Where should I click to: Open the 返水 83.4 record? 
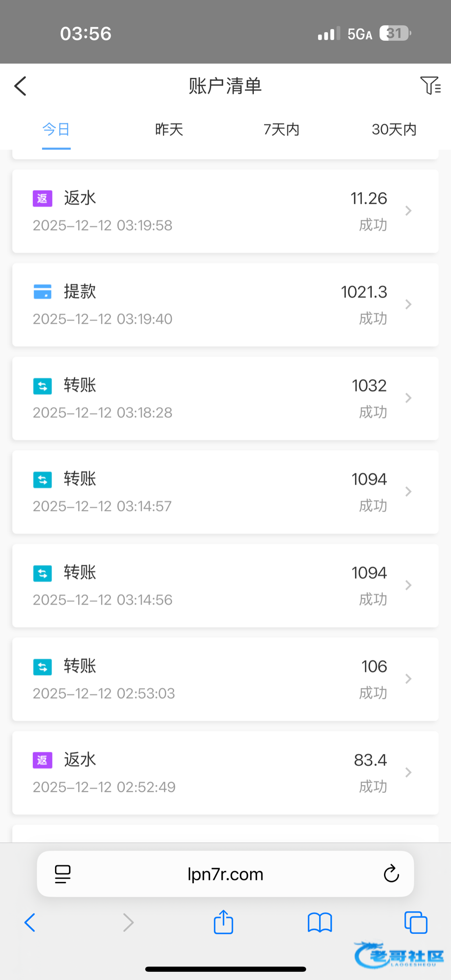225,773
